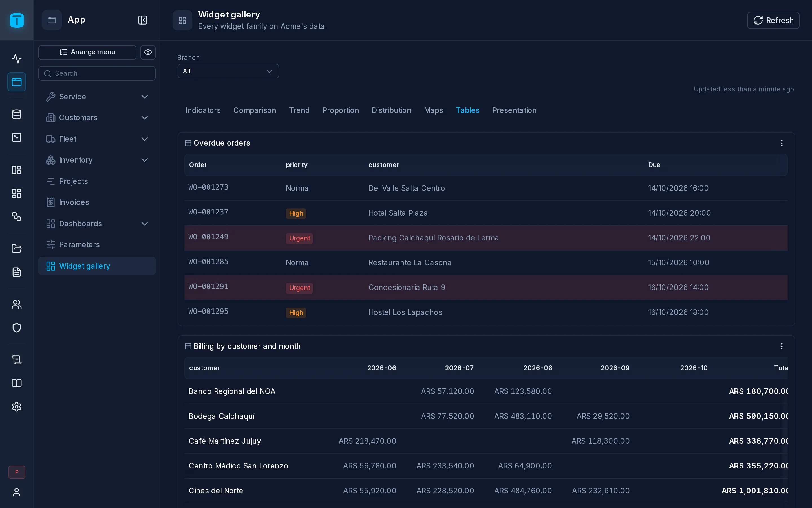Open the Branch dropdown set to All

228,71
